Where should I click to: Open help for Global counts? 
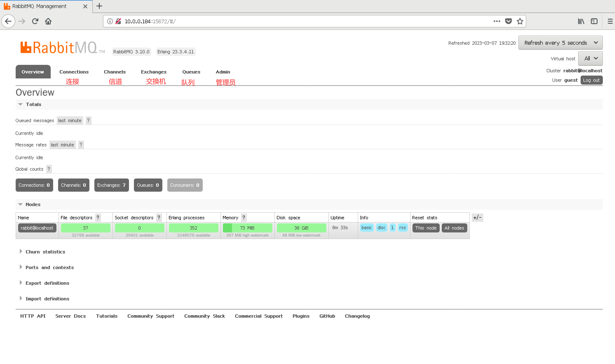click(x=49, y=169)
